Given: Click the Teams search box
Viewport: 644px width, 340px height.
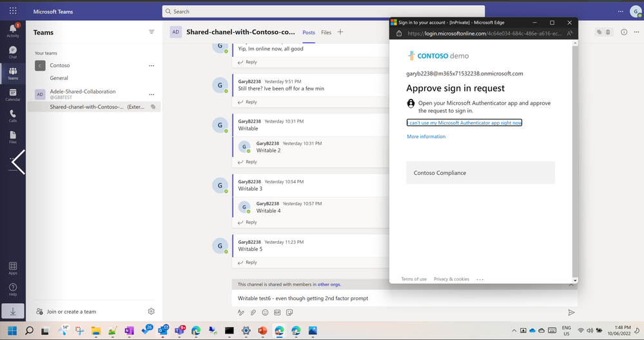Looking at the screenshot, I should pyautogui.click(x=323, y=12).
